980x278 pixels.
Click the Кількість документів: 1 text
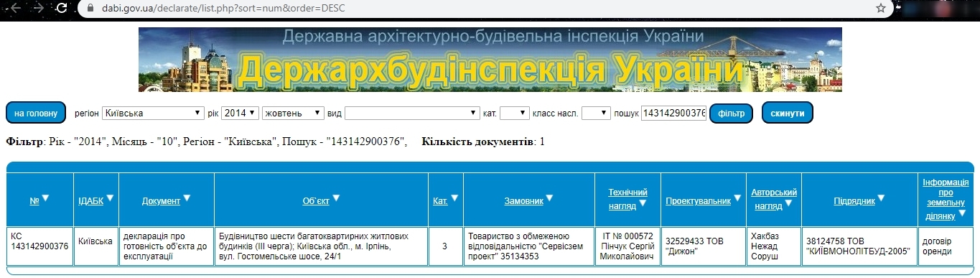pyautogui.click(x=483, y=142)
